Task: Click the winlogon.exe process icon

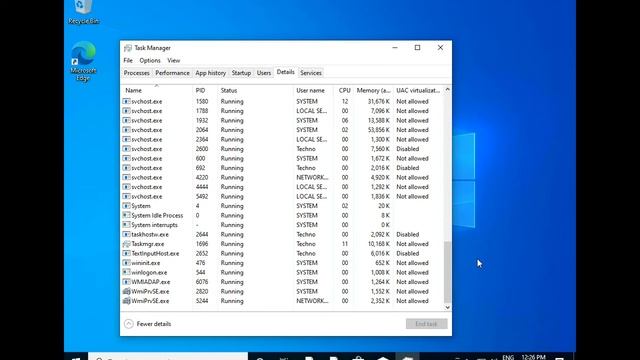Action: point(127,272)
